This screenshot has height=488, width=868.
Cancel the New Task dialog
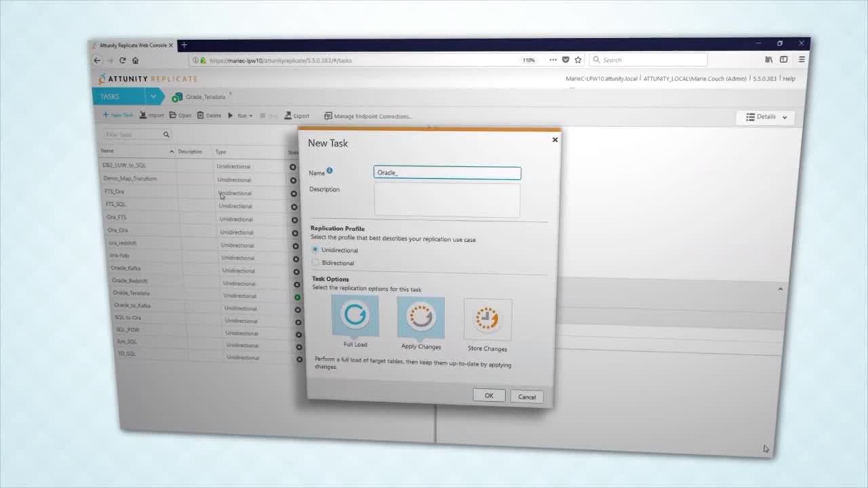(527, 396)
